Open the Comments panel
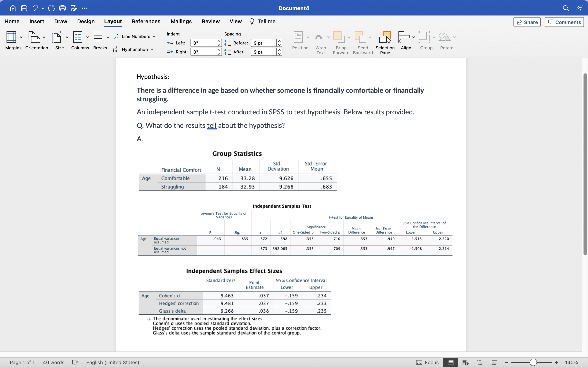This screenshot has height=367, width=588. 564,22
